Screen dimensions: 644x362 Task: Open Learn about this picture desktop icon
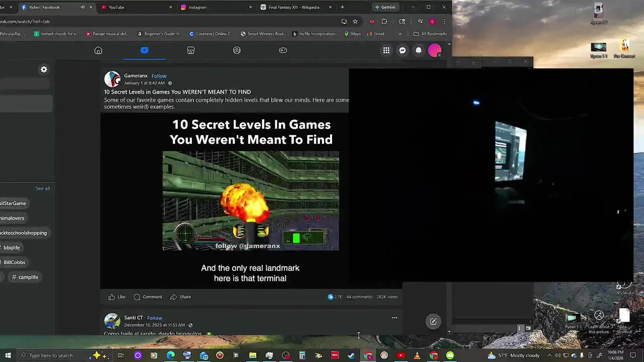click(599, 322)
